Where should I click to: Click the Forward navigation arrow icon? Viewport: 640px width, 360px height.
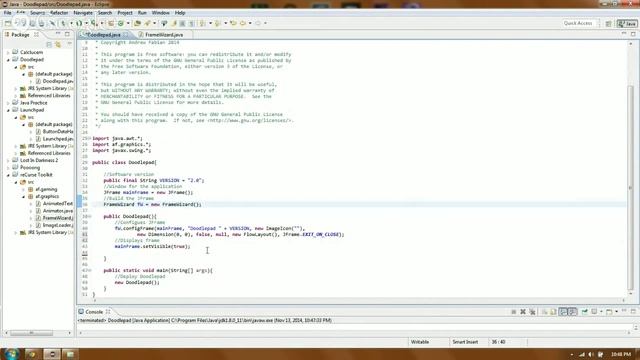pos(258,23)
